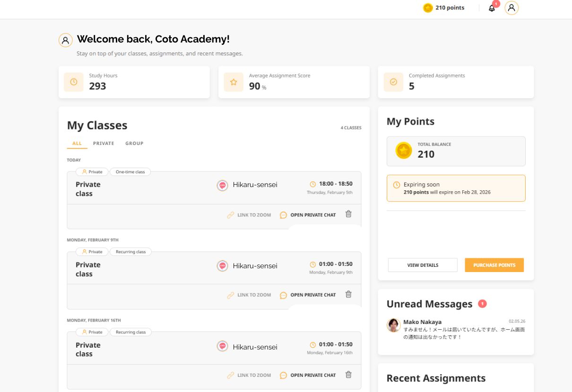
Task: Click the clock icon on the Study Hours card
Action: point(73,82)
